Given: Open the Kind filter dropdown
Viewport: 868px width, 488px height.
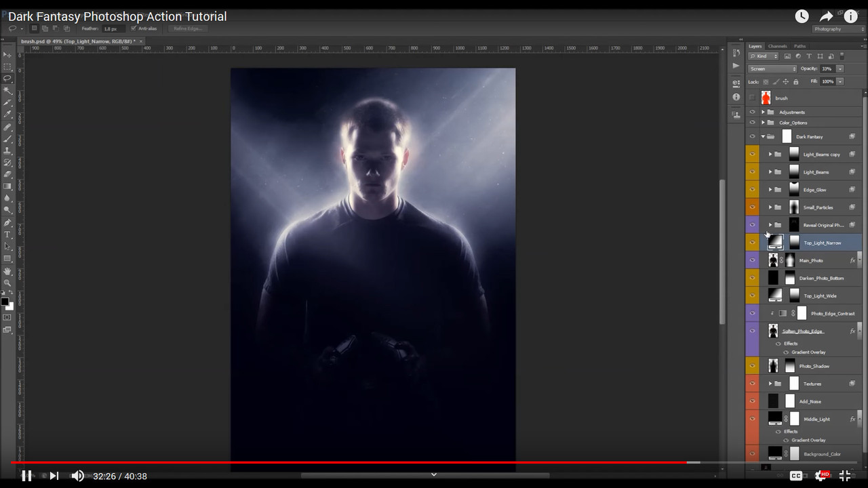Looking at the screenshot, I should [763, 56].
